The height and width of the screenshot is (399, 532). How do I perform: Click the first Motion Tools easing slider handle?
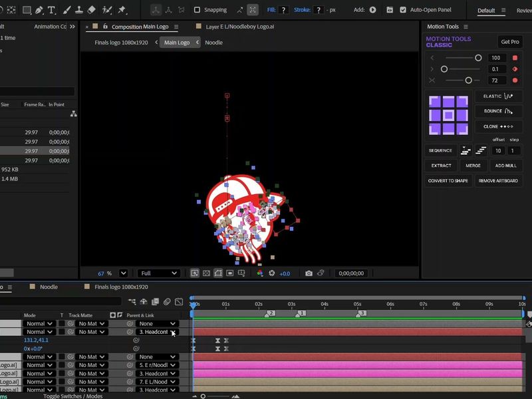pyautogui.click(x=477, y=58)
